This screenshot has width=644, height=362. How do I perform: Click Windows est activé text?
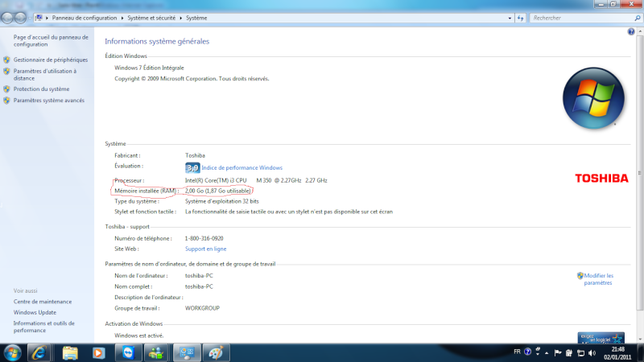coord(138,335)
